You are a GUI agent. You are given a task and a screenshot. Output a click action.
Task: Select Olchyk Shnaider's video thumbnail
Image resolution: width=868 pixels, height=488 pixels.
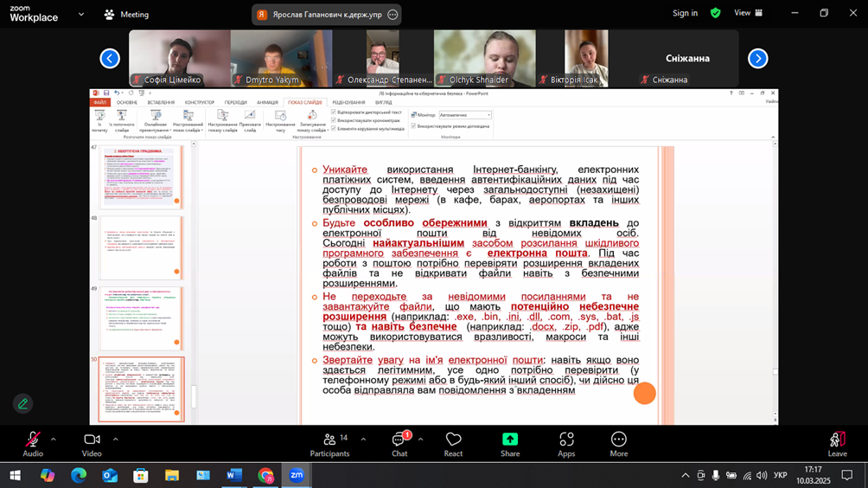click(484, 58)
